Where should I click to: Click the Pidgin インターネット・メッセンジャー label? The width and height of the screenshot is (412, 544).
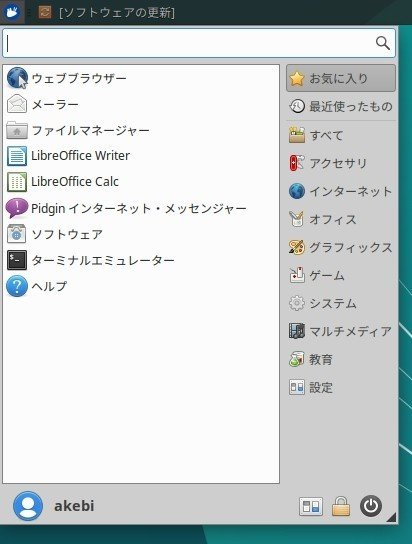click(x=139, y=209)
